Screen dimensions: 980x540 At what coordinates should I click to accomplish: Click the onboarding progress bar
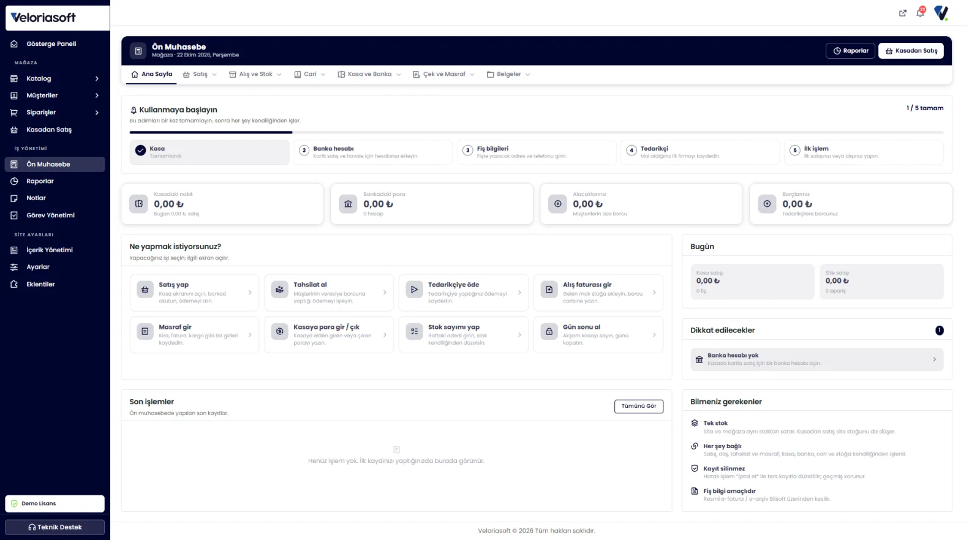537,132
